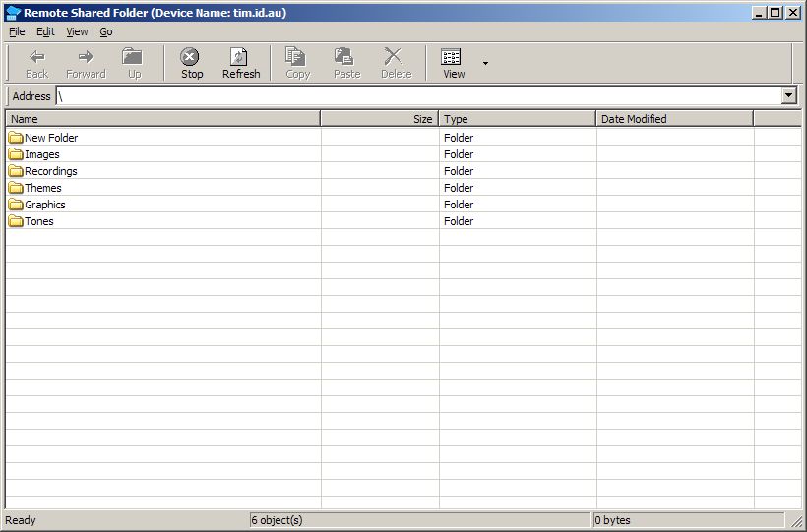Screen dimensions: 807x532
Task: Click the View layout icon
Action: coord(452,57)
